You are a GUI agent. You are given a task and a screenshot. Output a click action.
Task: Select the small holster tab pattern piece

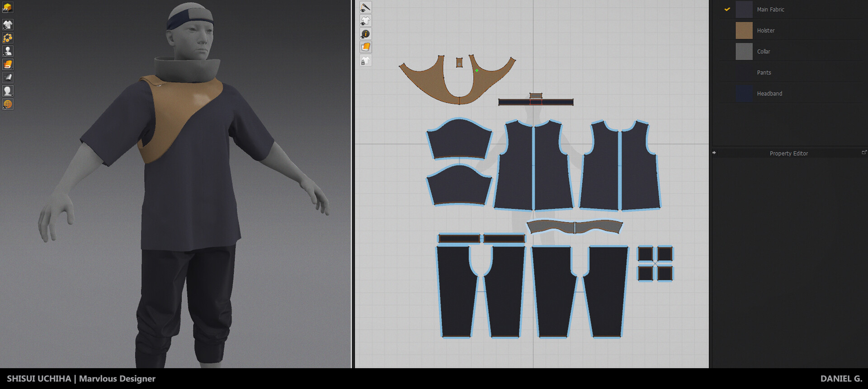coord(459,62)
